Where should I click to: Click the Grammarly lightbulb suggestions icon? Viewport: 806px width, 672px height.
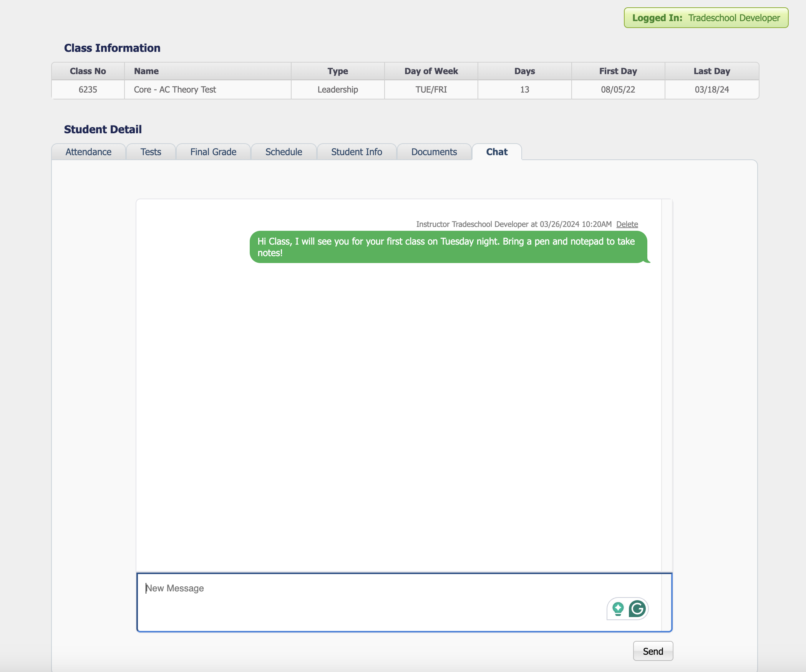coord(618,609)
